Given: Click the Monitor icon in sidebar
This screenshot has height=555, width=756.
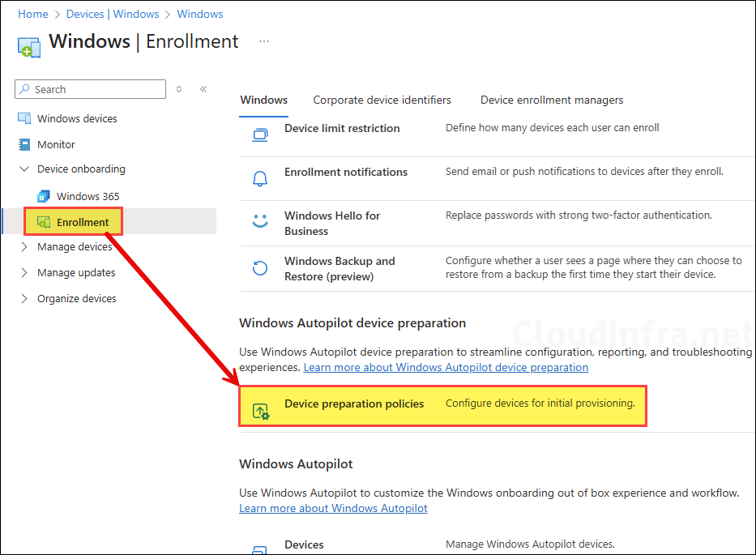Looking at the screenshot, I should [23, 145].
